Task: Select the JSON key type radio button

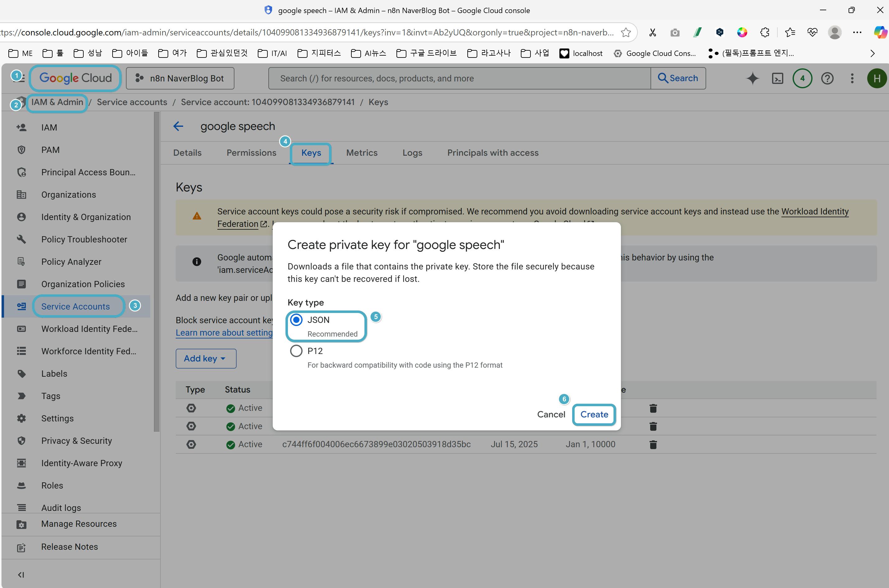Action: pyautogui.click(x=296, y=320)
